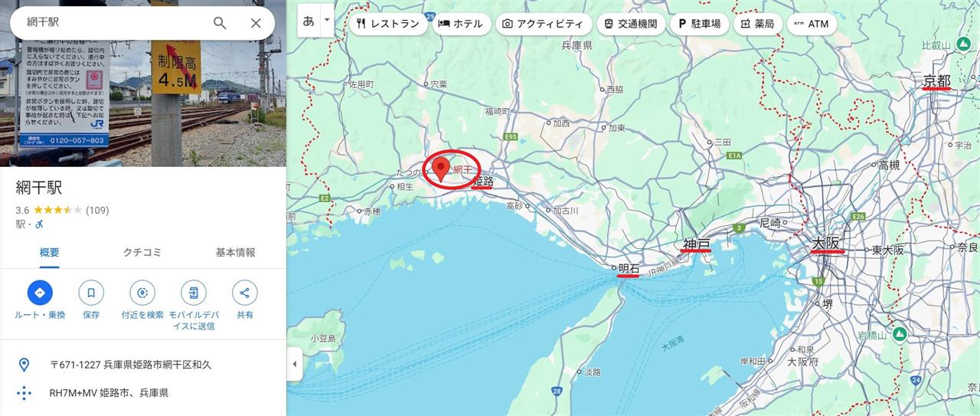The image size is (980, 416).
Task: Clear the search with X icon
Action: pos(256,23)
